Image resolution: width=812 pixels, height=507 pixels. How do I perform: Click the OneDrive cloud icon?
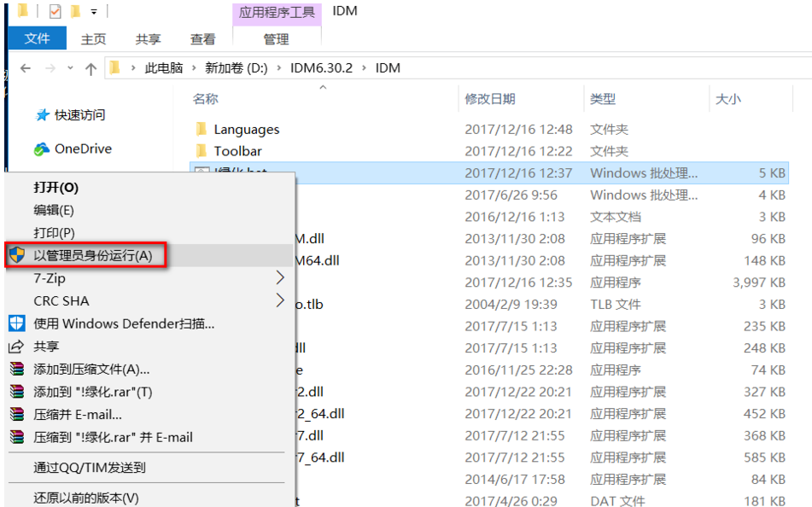click(x=42, y=149)
